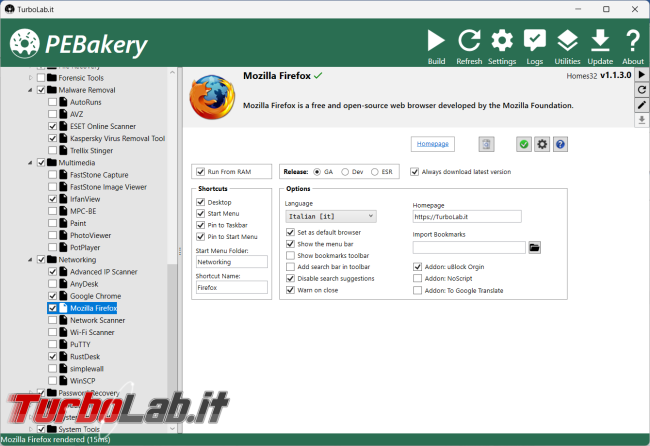Viewport: 650px width, 446px height.
Task: Select the Dev release radio button
Action: [345, 172]
